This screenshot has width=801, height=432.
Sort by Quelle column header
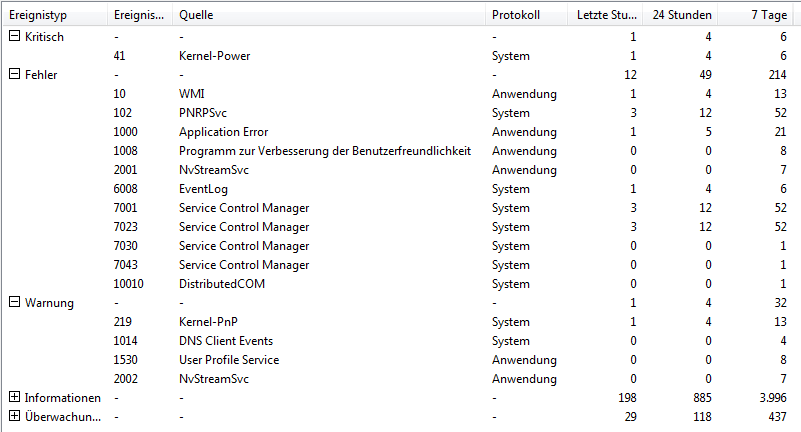(x=328, y=14)
